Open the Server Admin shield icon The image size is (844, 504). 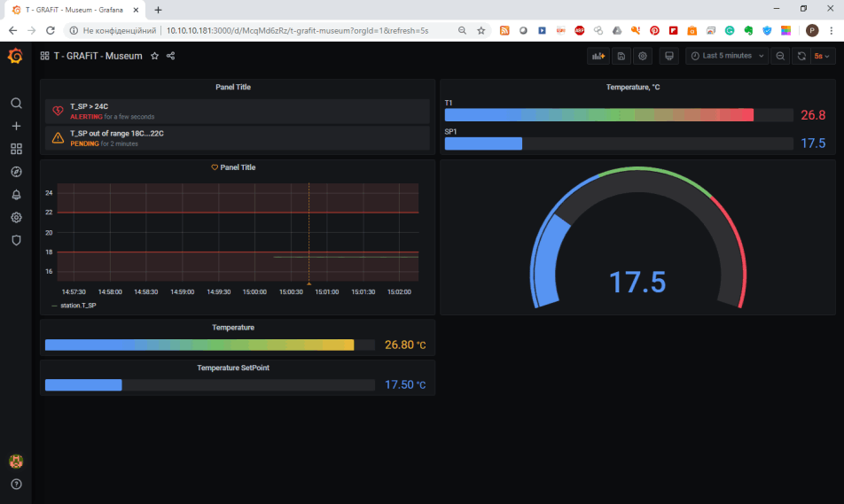(x=16, y=240)
